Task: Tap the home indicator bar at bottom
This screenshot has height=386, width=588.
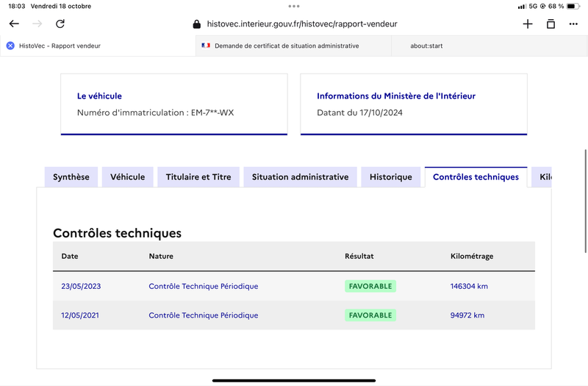Action: tap(294, 381)
